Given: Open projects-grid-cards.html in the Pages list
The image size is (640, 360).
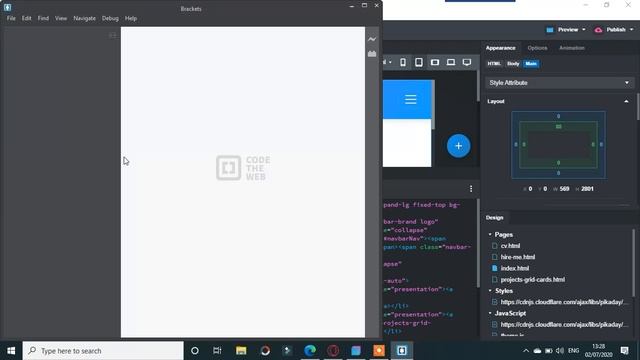Looking at the screenshot, I should point(533,280).
